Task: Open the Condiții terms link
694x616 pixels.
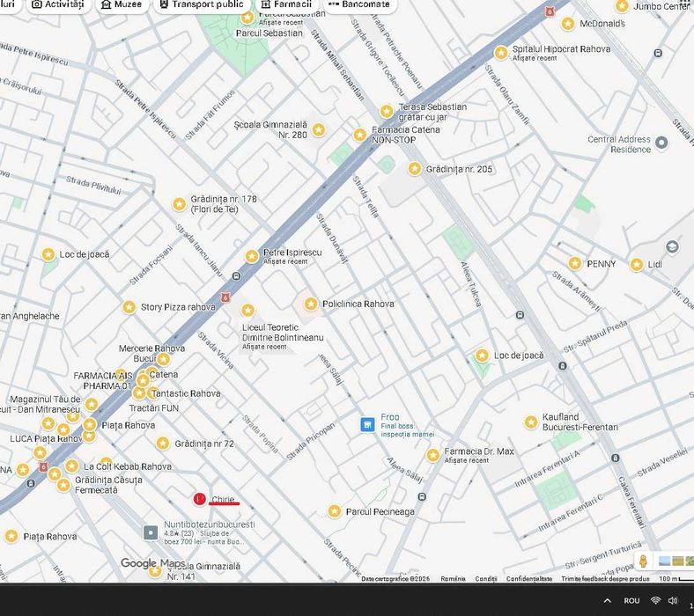Action: click(486, 579)
